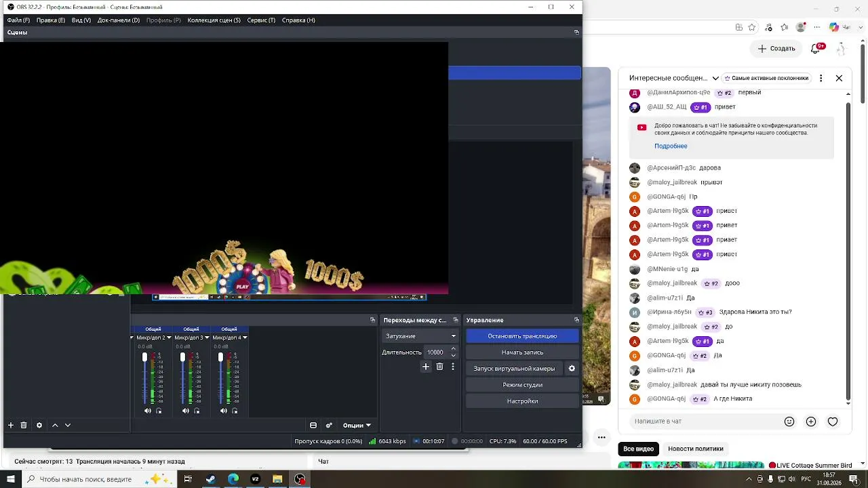Open the Затухание transition dropdown
The height and width of the screenshot is (488, 868).
pyautogui.click(x=420, y=336)
